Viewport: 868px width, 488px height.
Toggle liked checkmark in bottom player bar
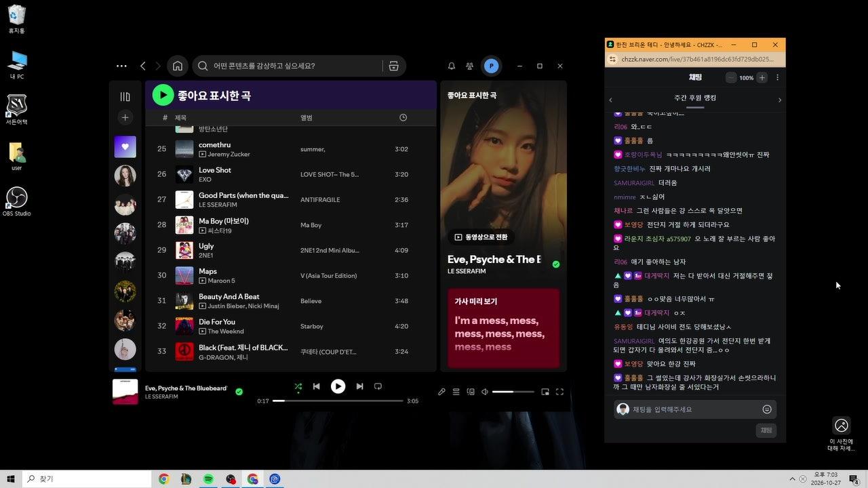pos(239,391)
